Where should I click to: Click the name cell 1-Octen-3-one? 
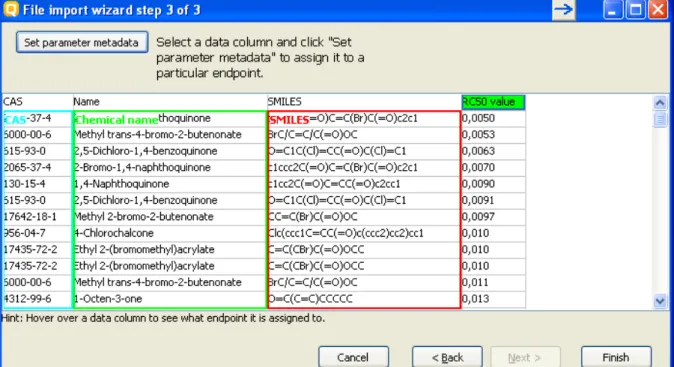coord(170,299)
